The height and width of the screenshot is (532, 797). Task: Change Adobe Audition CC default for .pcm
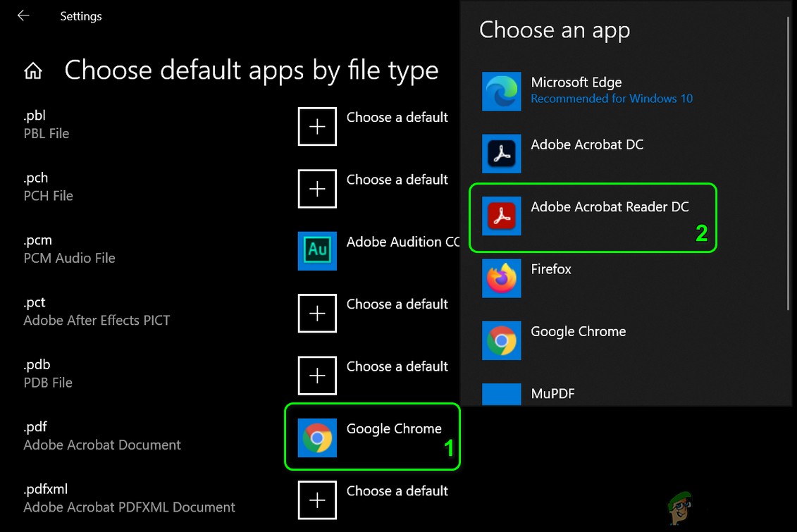coord(403,242)
